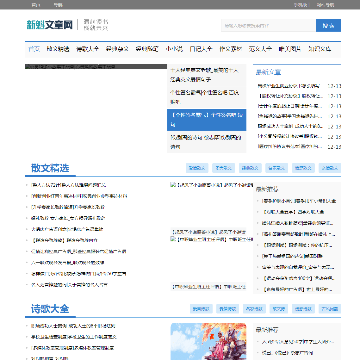Image resolution: width=360 pixels, height=360 pixels.
Task: Open the 唯美图片 navigation item
Action: click(x=289, y=49)
